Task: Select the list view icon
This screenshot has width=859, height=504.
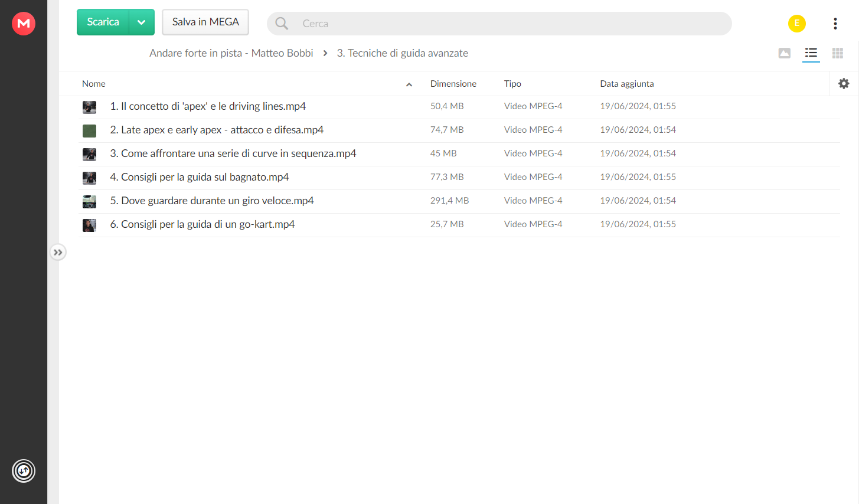Action: [811, 53]
